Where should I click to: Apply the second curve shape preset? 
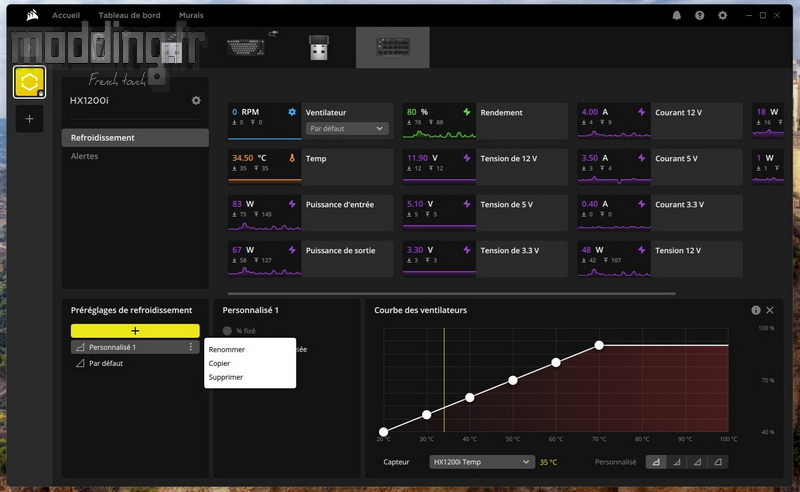tap(677, 462)
